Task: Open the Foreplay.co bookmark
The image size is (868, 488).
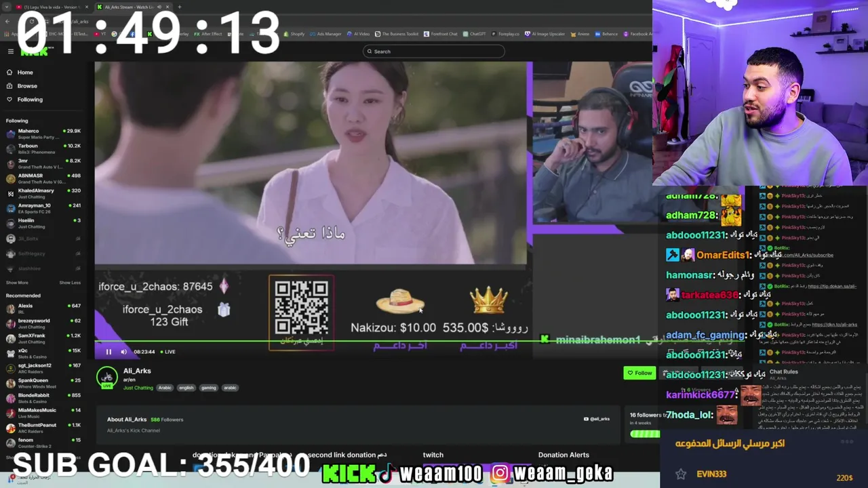Action: (x=506, y=34)
